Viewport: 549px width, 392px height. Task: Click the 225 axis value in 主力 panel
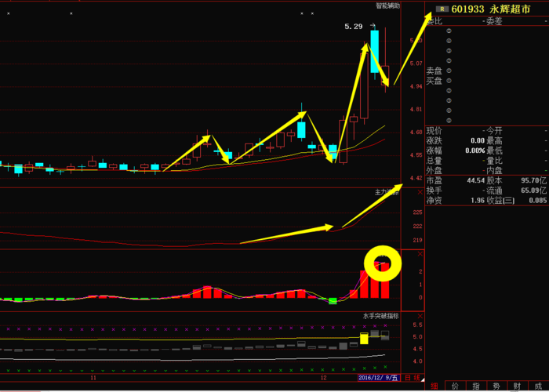[x=417, y=212]
